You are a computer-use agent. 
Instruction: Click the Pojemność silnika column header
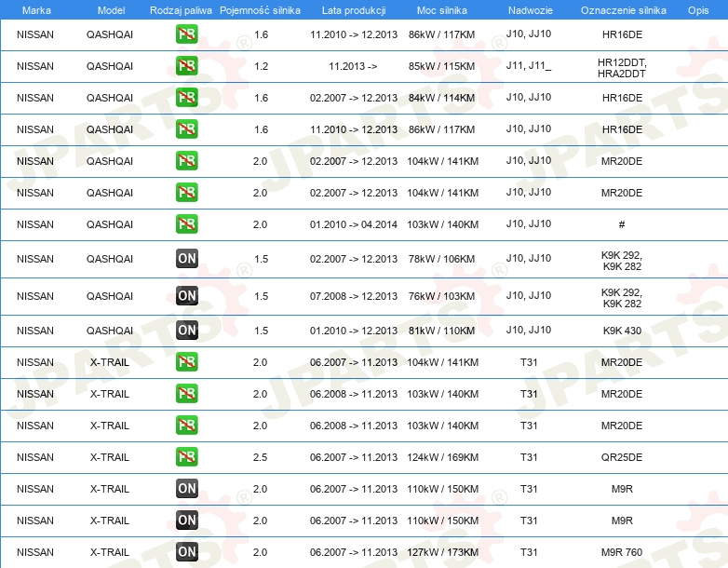coord(260,10)
